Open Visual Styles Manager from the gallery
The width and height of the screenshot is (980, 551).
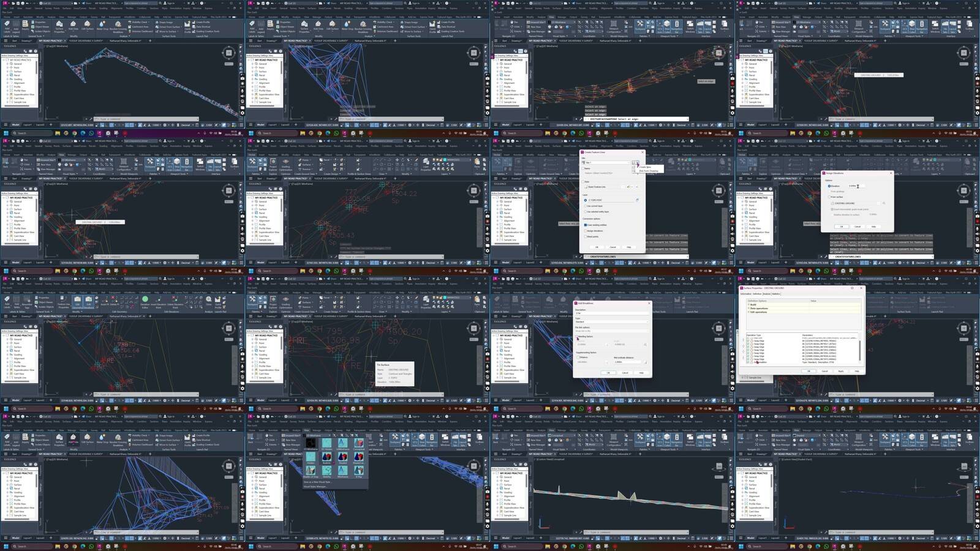[x=315, y=487]
